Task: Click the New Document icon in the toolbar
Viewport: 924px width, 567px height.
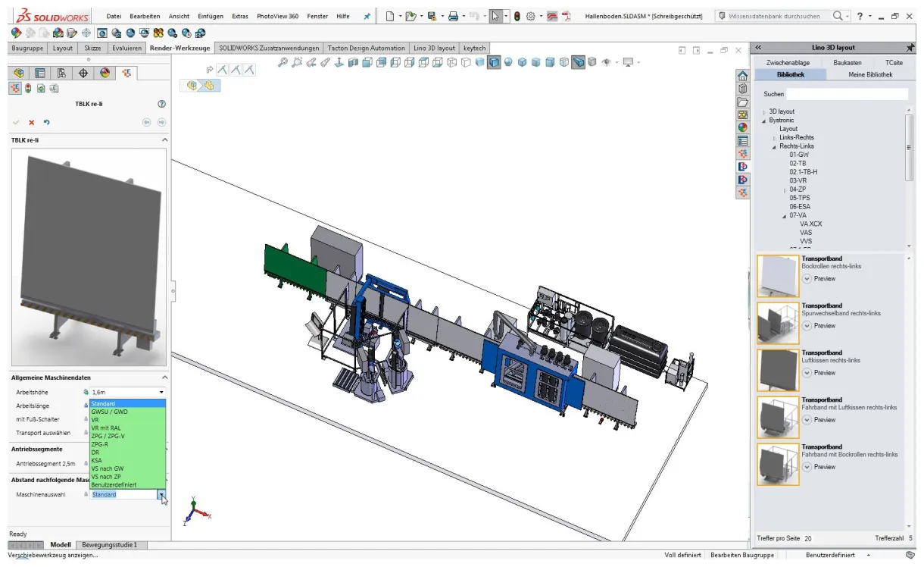Action: tap(391, 14)
